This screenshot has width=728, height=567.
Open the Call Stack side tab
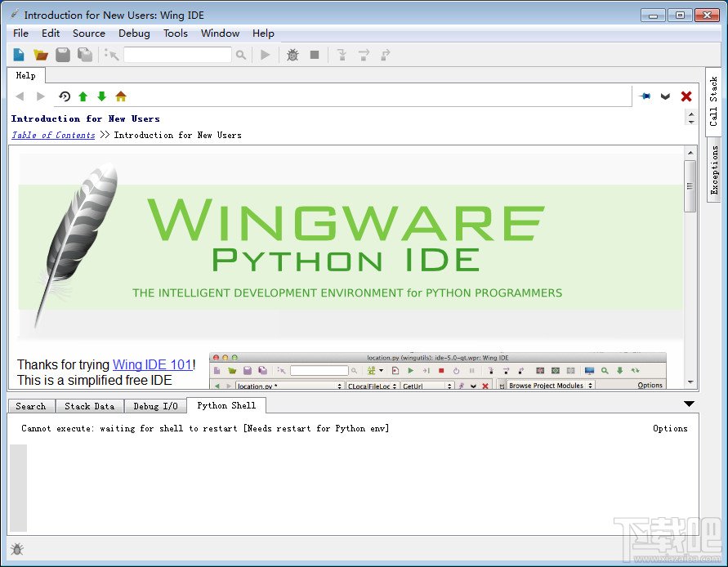click(x=713, y=101)
